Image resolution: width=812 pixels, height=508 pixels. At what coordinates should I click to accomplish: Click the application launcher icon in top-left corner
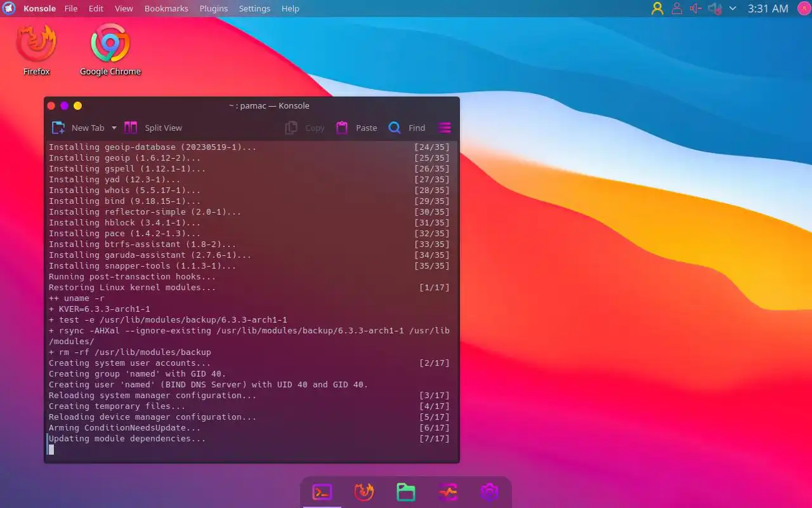9,8
